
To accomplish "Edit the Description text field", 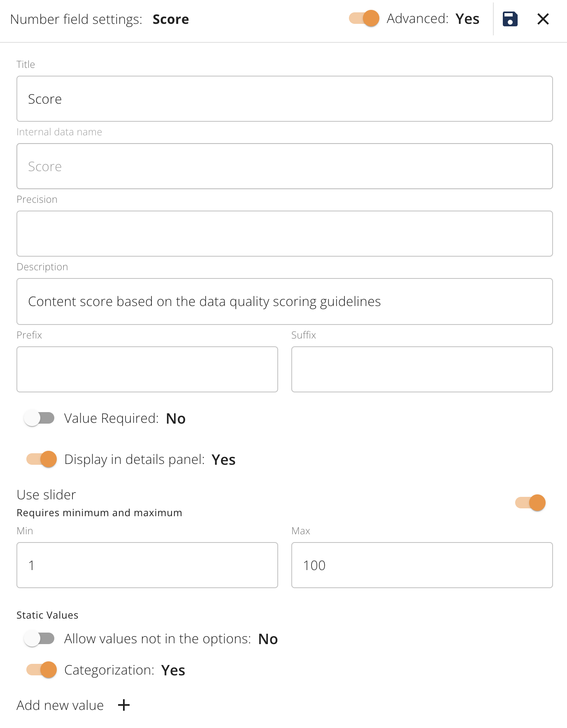I will point(284,301).
